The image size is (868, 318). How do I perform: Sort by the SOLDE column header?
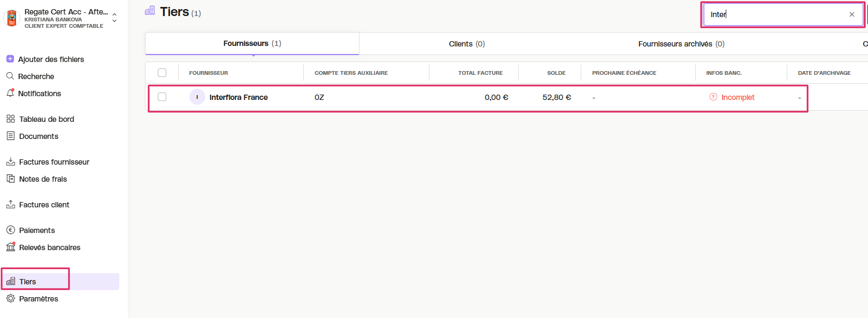(x=556, y=73)
